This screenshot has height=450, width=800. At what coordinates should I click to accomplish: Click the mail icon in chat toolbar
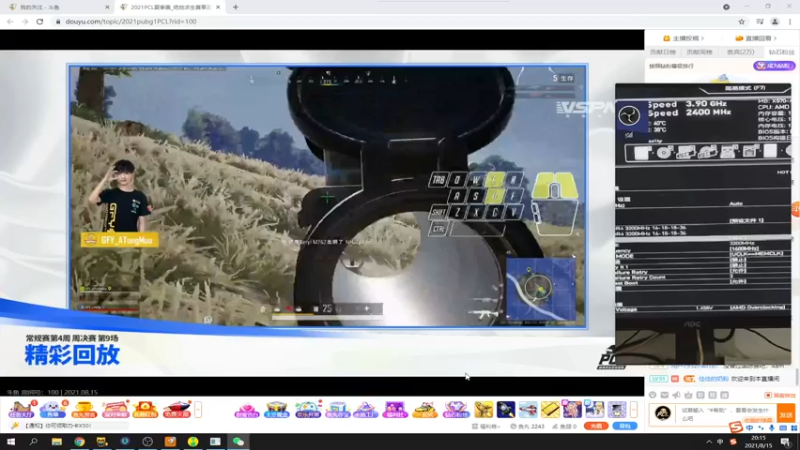click(664, 395)
